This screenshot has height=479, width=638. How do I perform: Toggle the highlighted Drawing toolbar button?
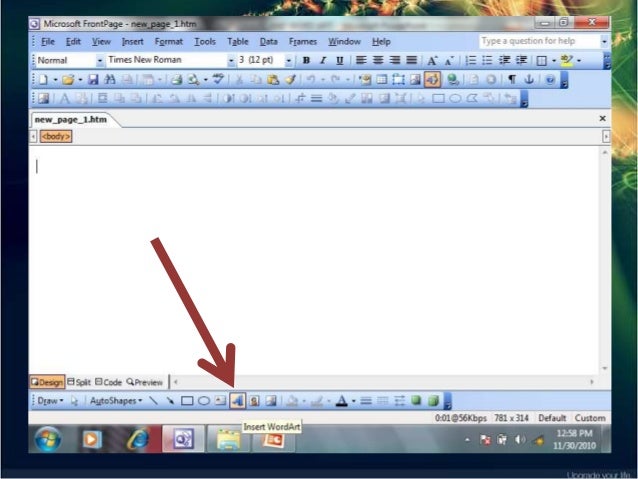[x=432, y=79]
